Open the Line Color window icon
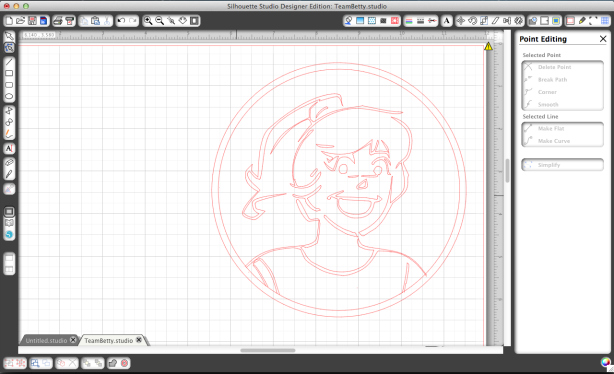This screenshot has width=614, height=374. (409, 21)
